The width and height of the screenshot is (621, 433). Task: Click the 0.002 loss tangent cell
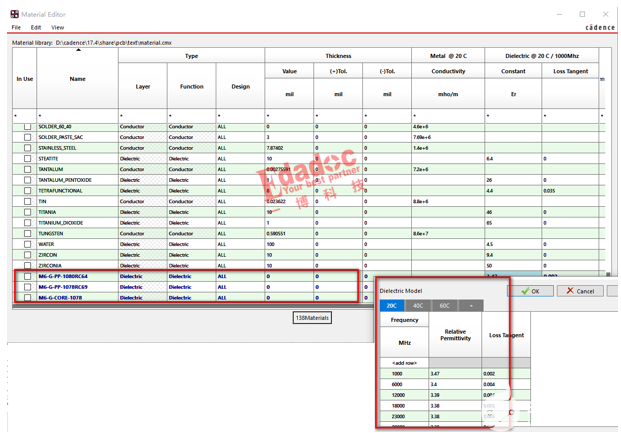(x=506, y=374)
